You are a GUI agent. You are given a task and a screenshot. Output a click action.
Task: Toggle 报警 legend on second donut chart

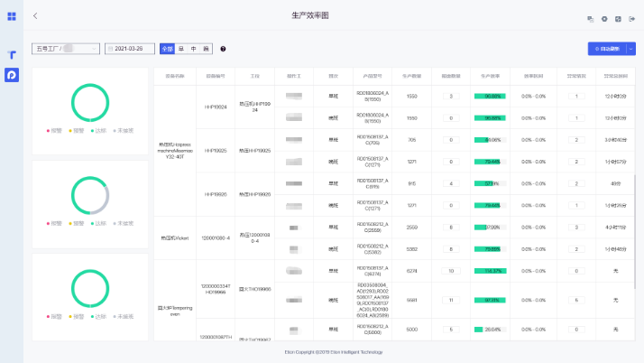(54, 224)
